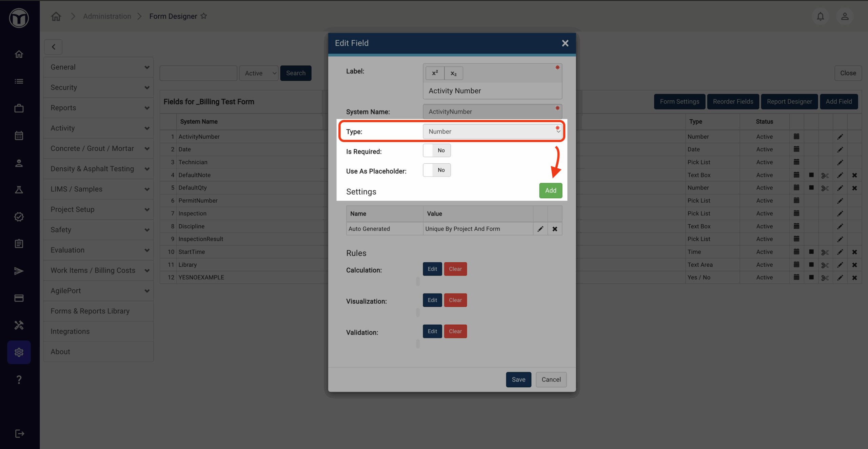Click the green Add settings button
Screen dimensions: 868x449
(x=550, y=190)
